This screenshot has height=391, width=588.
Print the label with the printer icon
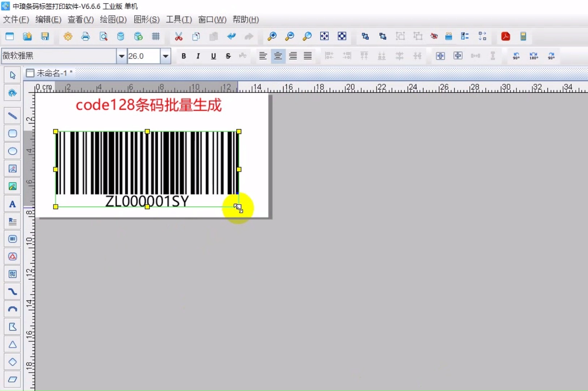(x=86, y=36)
